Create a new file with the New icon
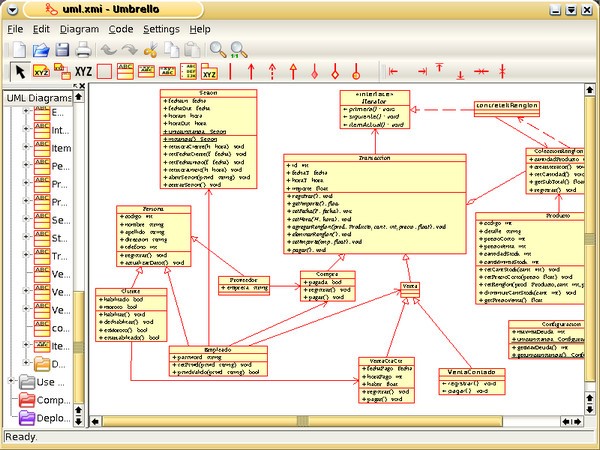Screen dimensions: 600x450 (x=20, y=50)
